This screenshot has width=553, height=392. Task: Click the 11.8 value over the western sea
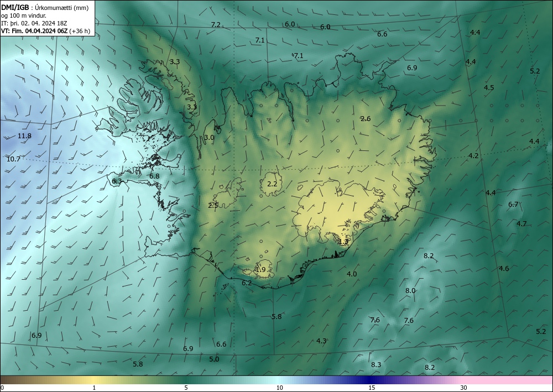click(24, 136)
